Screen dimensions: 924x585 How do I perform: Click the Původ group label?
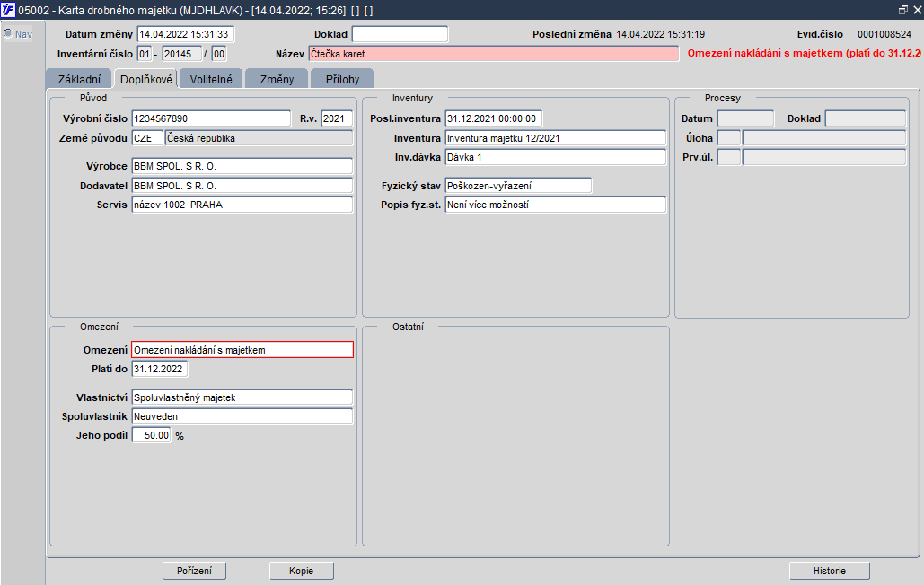tap(93, 98)
